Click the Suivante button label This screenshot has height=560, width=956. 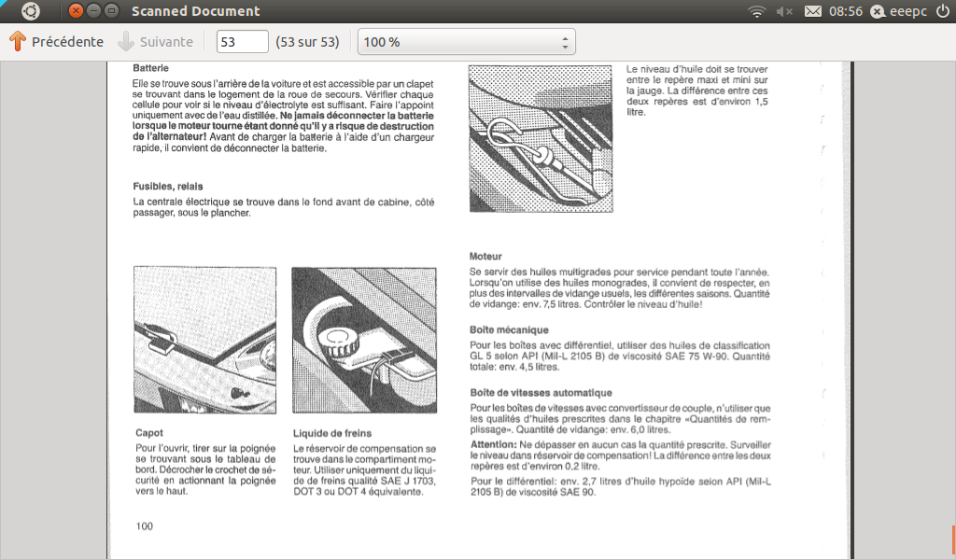tap(166, 42)
